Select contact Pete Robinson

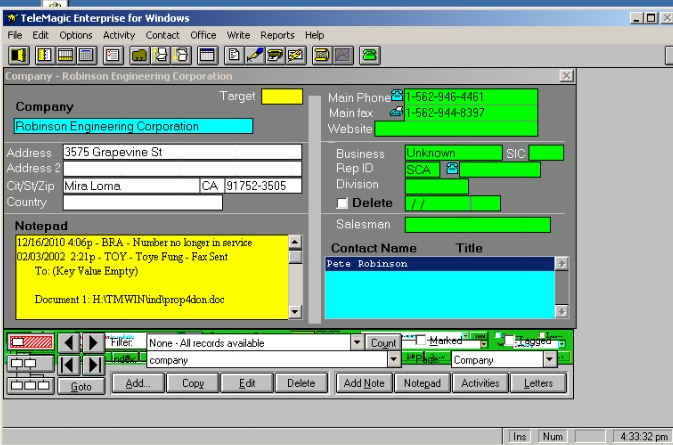tap(440, 263)
